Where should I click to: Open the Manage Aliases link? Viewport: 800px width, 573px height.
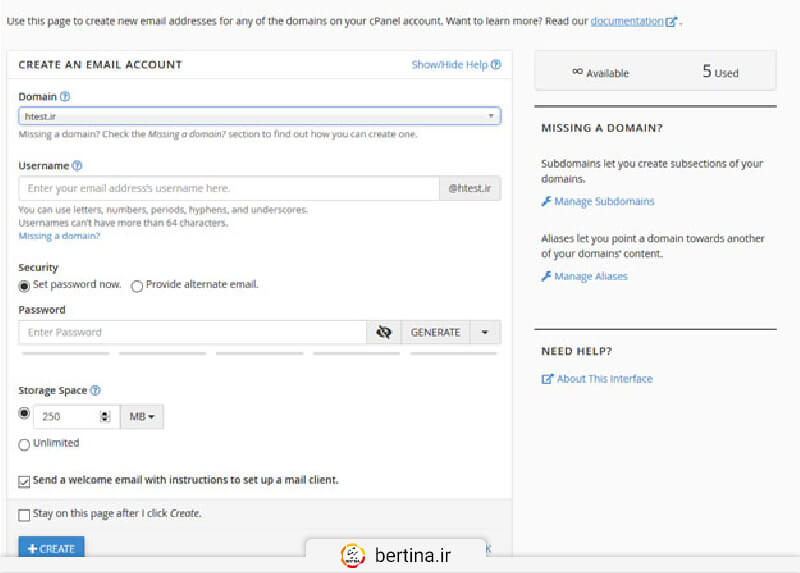click(590, 276)
